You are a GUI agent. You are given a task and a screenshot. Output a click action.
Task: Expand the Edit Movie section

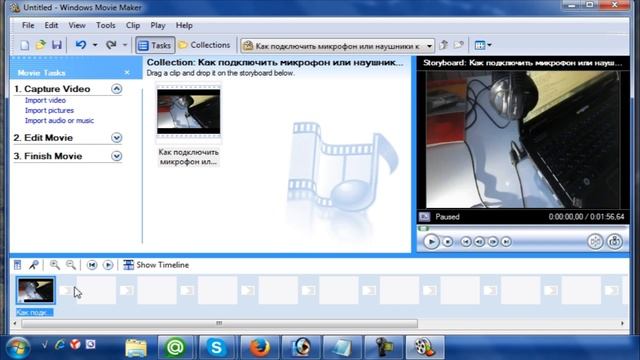(x=116, y=138)
